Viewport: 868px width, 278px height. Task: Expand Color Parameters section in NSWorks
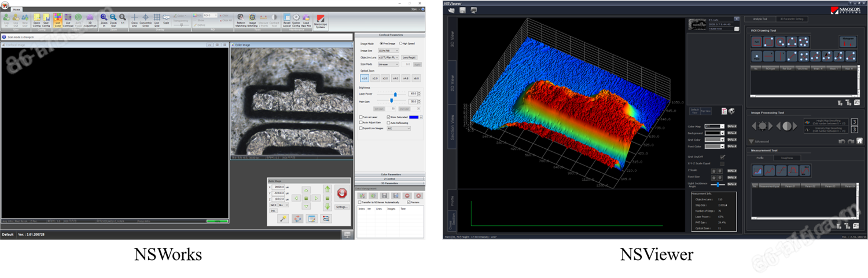point(390,174)
